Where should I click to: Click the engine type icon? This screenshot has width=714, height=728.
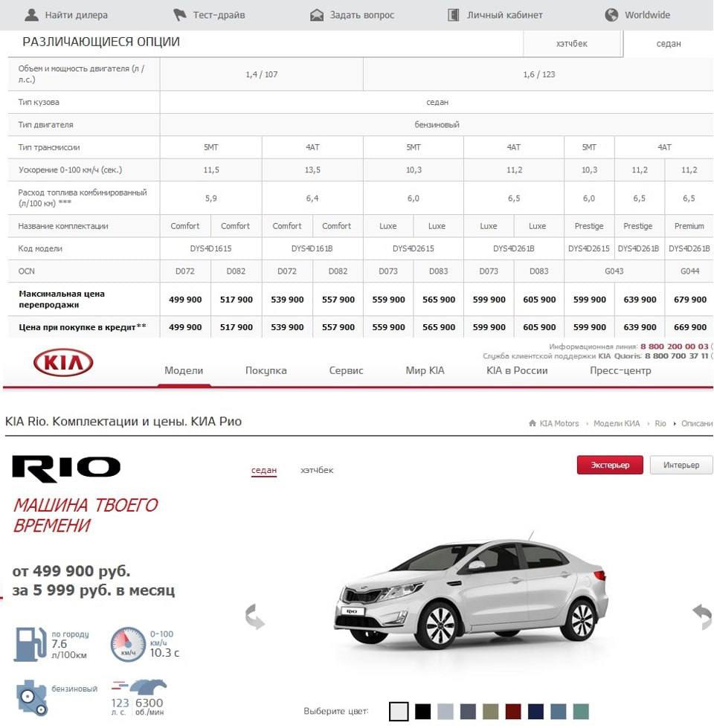click(x=31, y=698)
